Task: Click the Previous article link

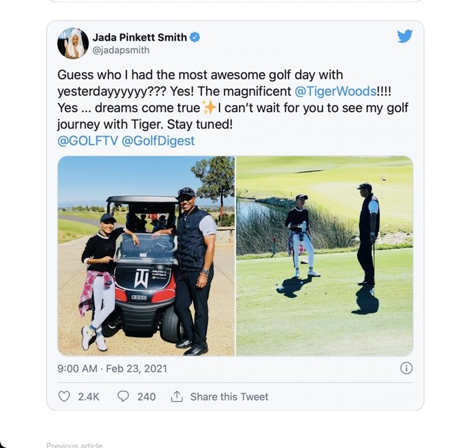Action: coord(74,445)
